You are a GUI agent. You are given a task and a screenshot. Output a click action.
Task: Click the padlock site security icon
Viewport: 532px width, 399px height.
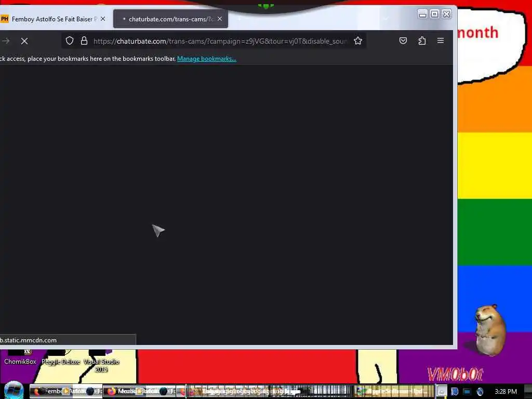84,41
